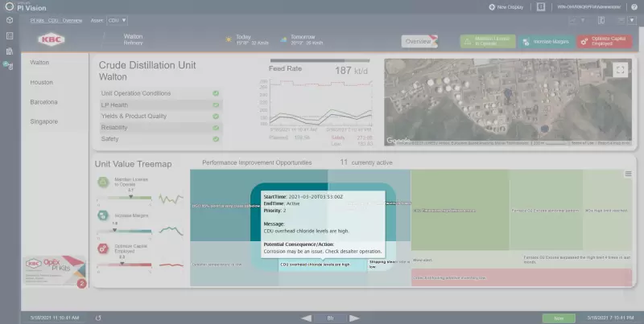Click the NOx High limit reached tile
The width and height of the screenshot is (644, 324).
pyautogui.click(x=607, y=211)
